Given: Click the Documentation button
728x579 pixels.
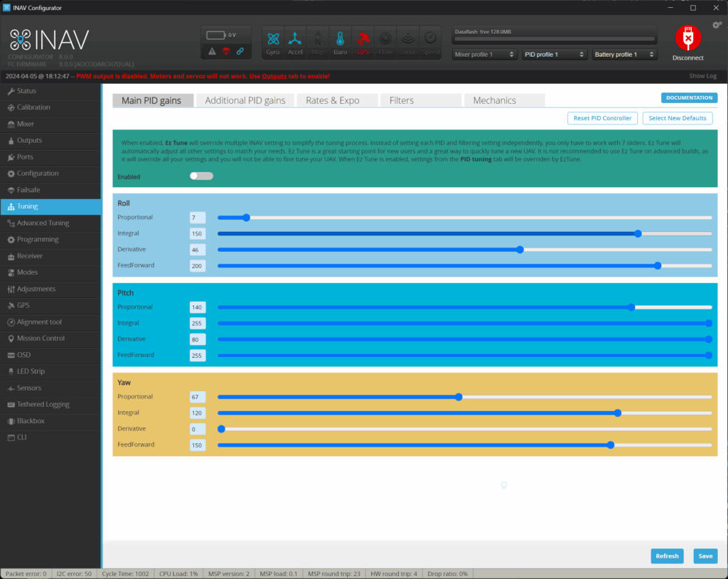Looking at the screenshot, I should coord(689,97).
